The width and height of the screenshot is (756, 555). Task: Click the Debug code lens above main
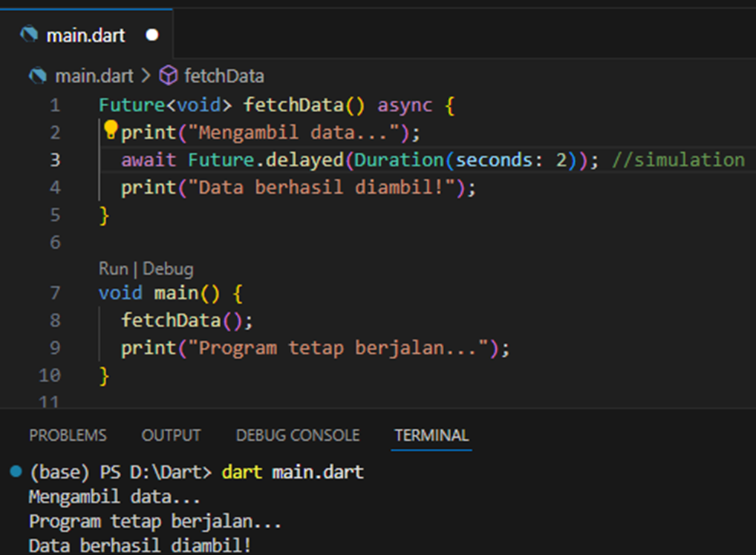click(168, 269)
